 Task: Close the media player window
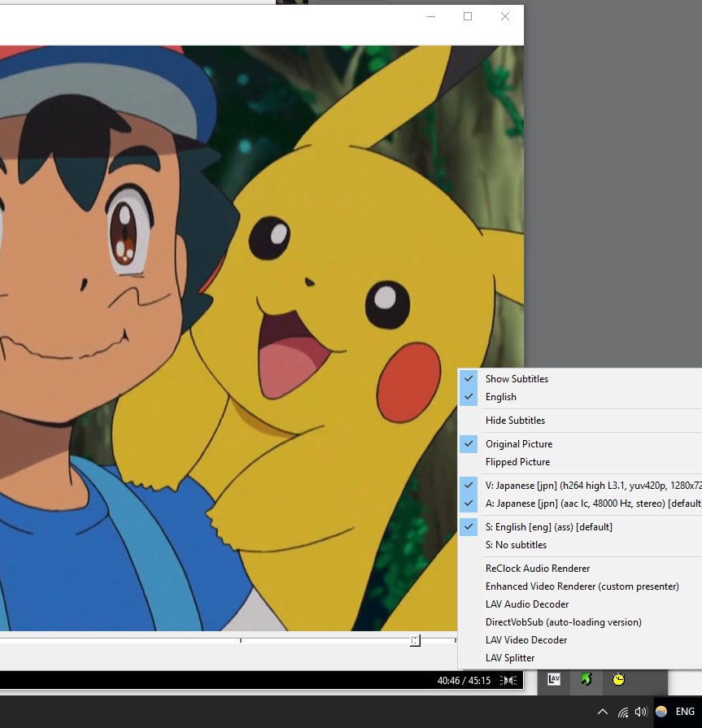click(x=505, y=17)
